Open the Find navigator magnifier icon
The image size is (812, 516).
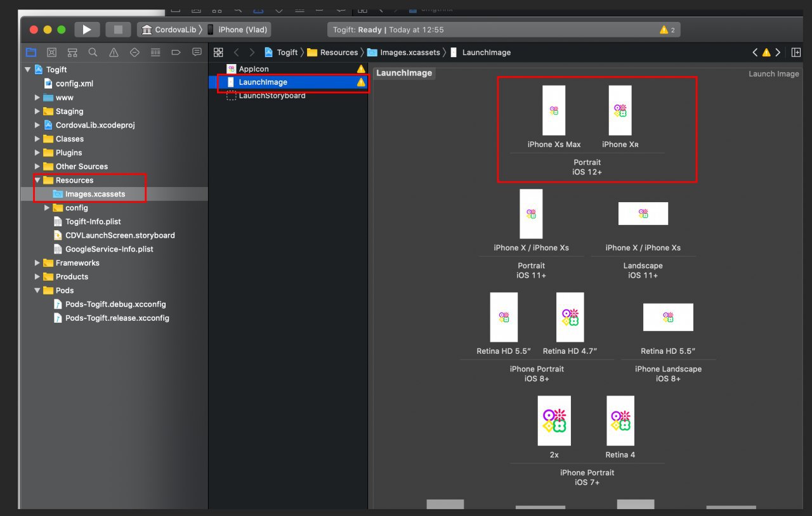(x=93, y=52)
